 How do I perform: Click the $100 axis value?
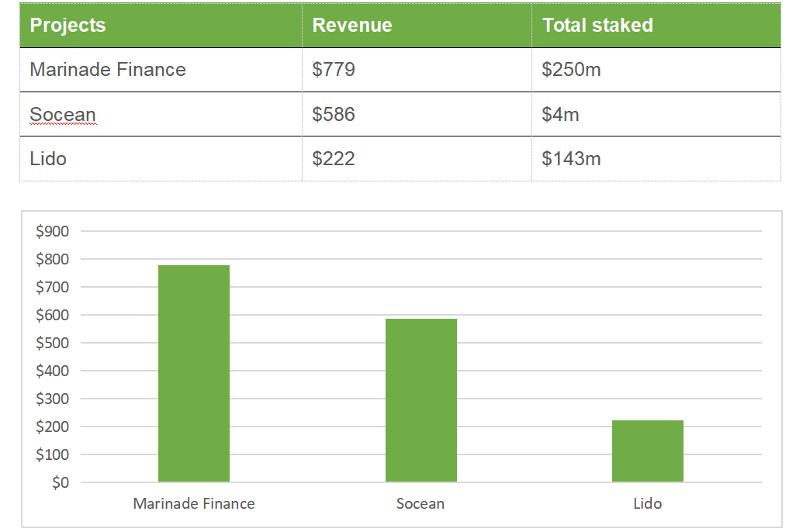52,454
